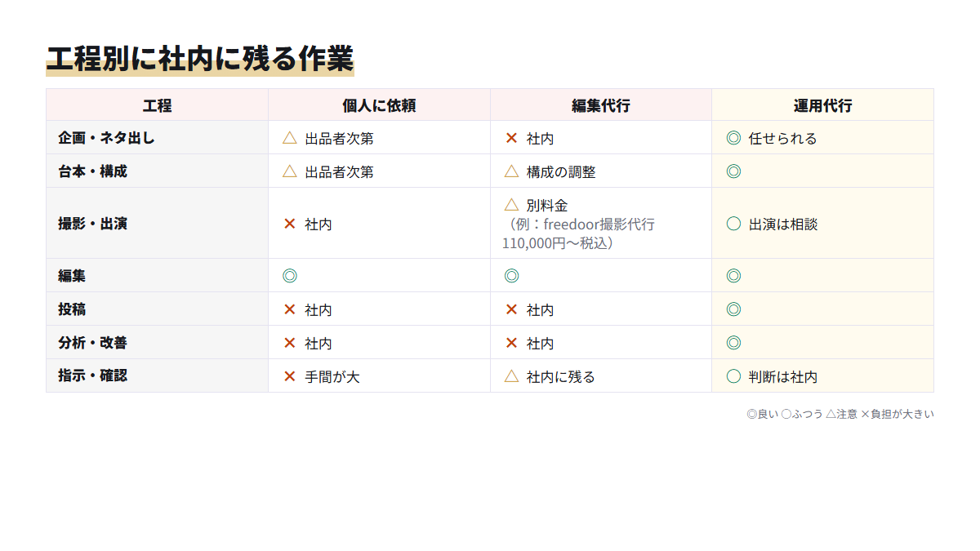This screenshot has width=980, height=551.
Task: Click ◎ under 個人に依頼 in 編集 row
Action: point(290,276)
